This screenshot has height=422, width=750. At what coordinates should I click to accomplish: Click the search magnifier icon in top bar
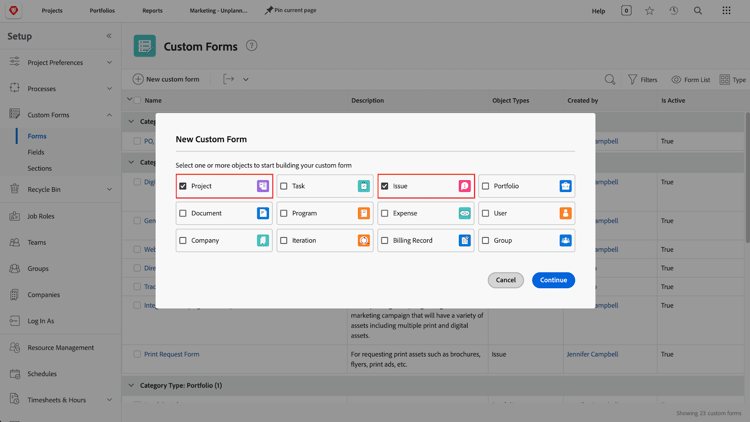coord(698,11)
